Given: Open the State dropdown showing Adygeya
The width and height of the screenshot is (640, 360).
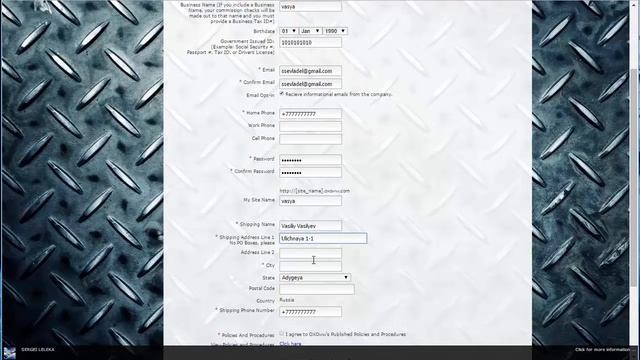Looking at the screenshot, I should pos(315,278).
